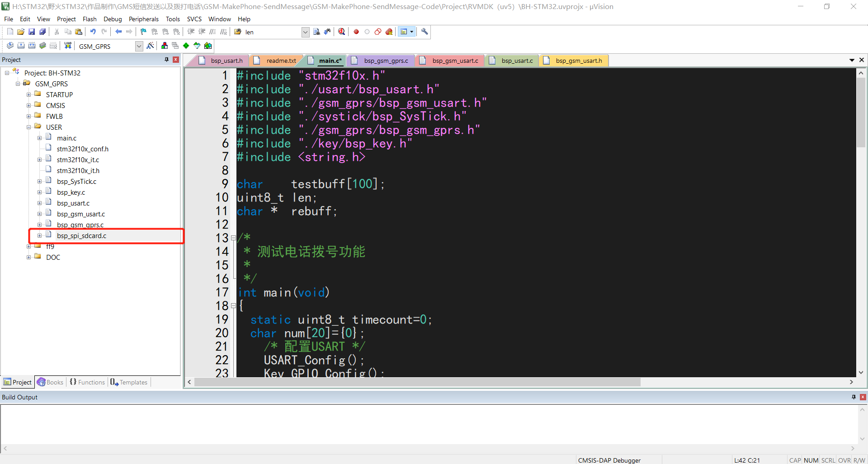Viewport: 868px width, 464px height.
Task: Insert breakpoint using red dot icon
Action: click(356, 32)
